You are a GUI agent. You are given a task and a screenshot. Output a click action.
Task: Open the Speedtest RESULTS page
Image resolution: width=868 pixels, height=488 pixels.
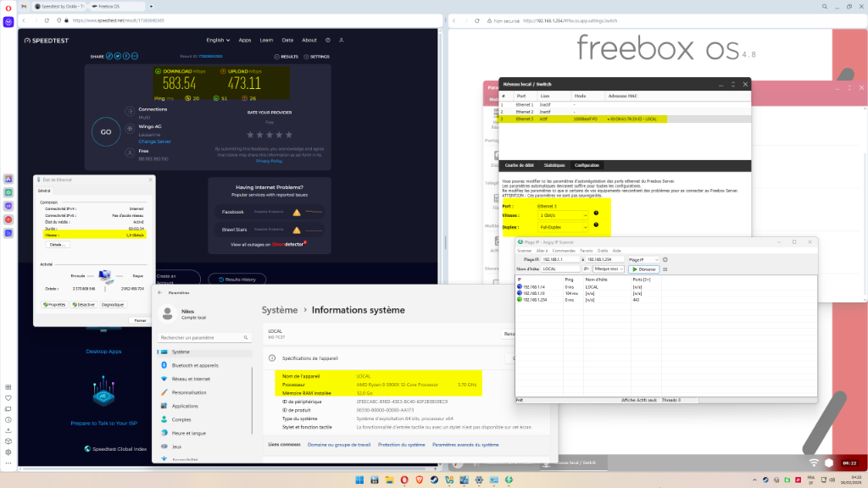(x=287, y=57)
